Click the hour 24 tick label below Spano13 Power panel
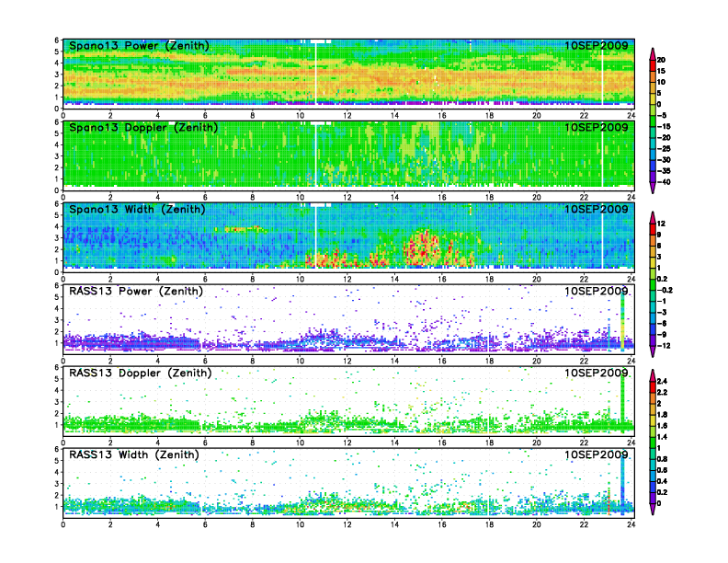728x563 pixels. 631,116
